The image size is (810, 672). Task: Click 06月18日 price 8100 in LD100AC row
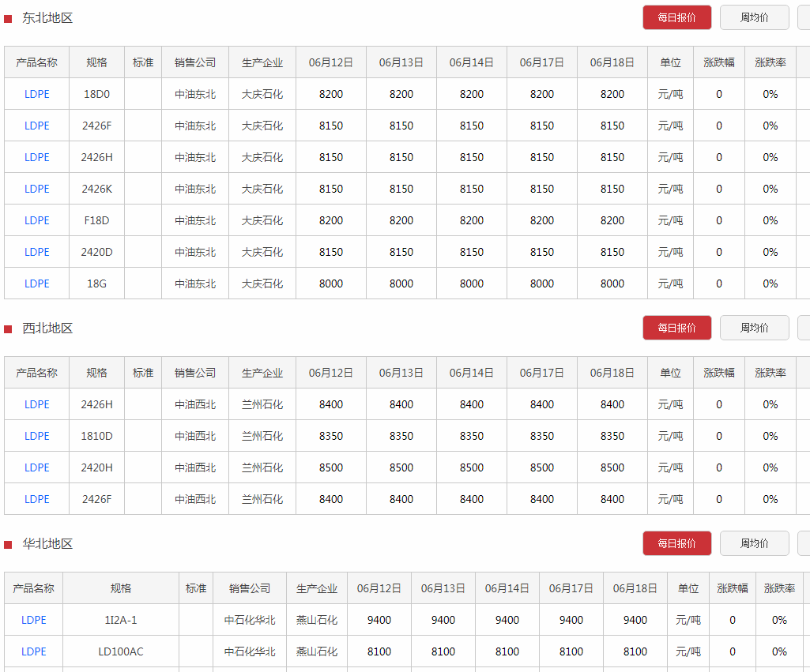point(635,651)
